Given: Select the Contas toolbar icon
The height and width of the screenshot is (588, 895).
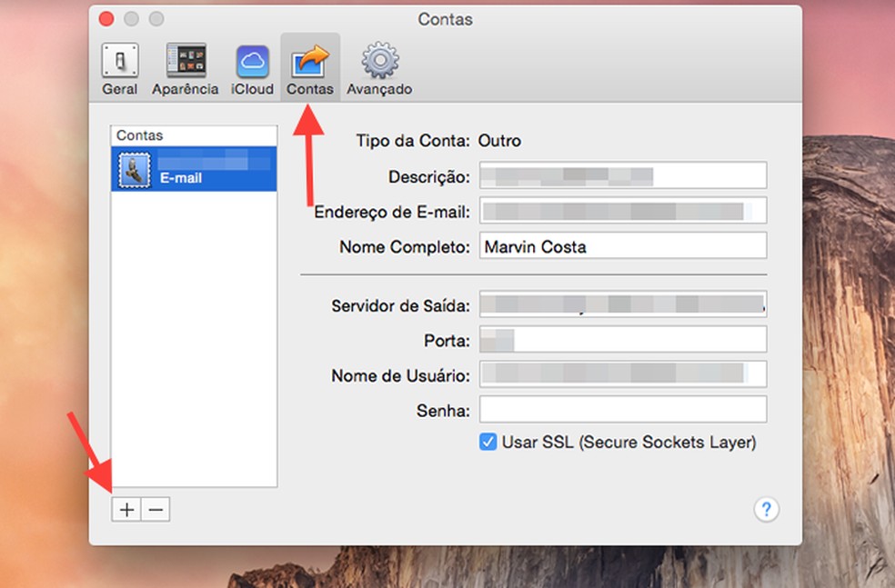Looking at the screenshot, I should click(x=310, y=65).
